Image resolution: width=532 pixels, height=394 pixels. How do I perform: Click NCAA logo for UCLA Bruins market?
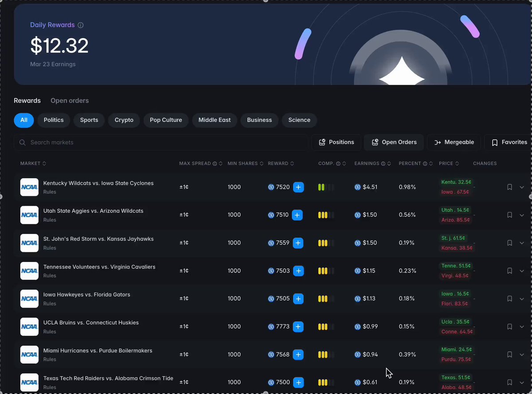(29, 327)
